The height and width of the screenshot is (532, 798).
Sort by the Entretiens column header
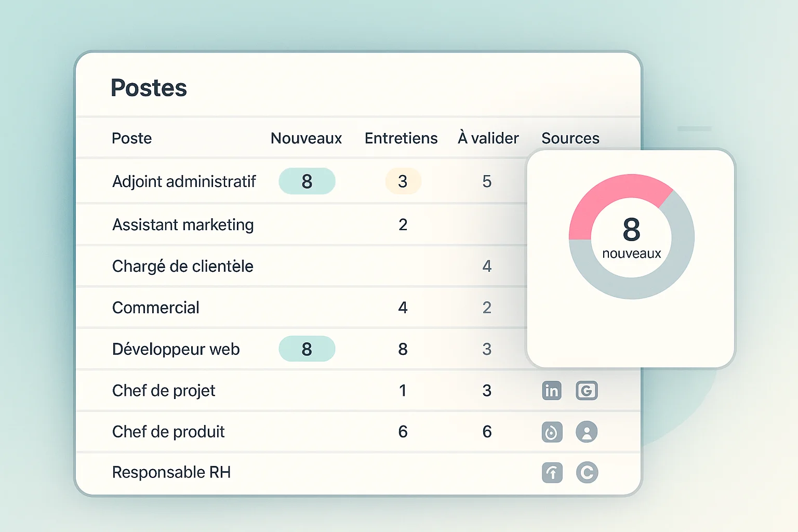(x=401, y=138)
